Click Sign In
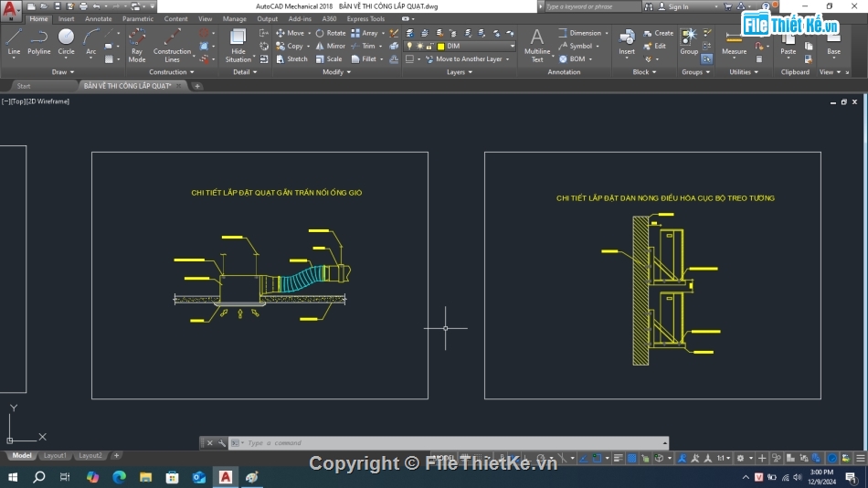Image resolution: width=868 pixels, height=488 pixels. 678,6
